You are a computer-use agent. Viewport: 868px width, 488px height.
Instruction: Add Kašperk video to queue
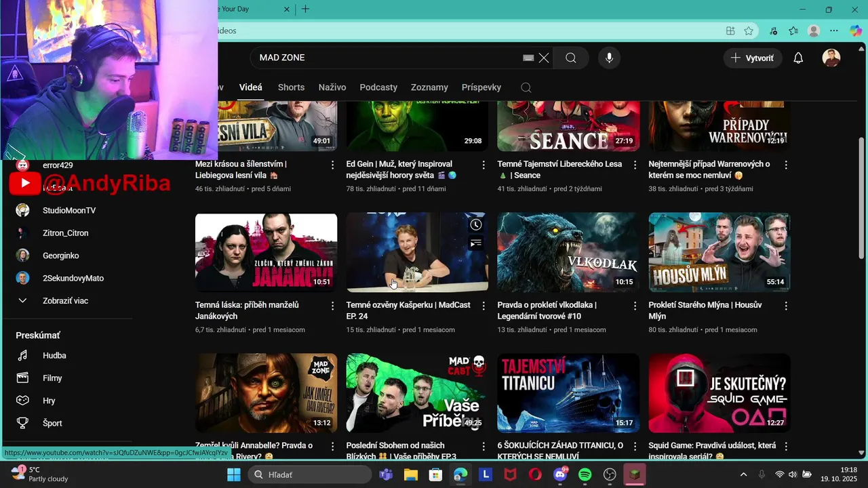[476, 243]
